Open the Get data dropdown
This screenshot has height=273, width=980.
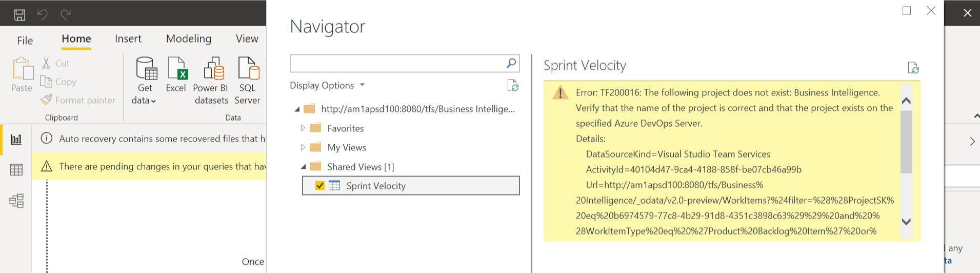(x=145, y=81)
